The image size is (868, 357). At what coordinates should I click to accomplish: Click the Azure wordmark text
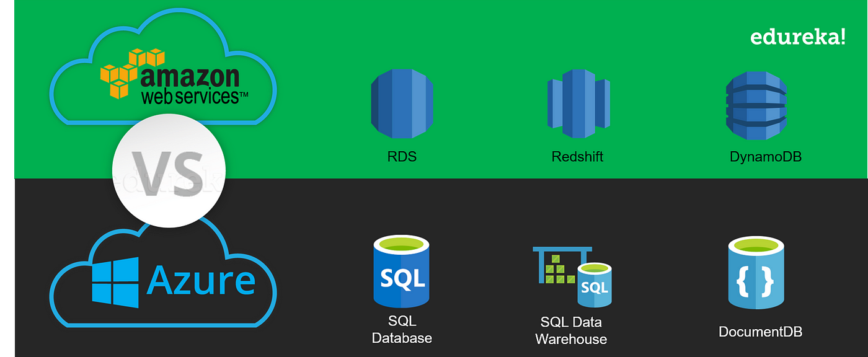(201, 280)
